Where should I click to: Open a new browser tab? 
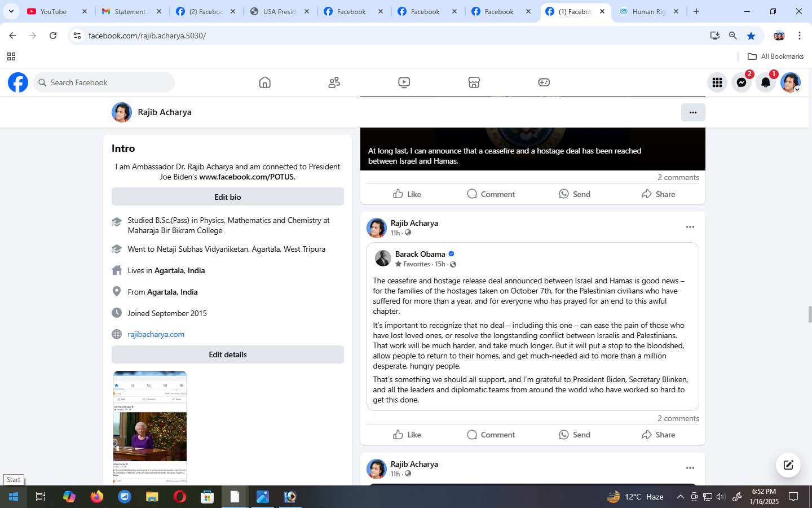click(x=696, y=11)
